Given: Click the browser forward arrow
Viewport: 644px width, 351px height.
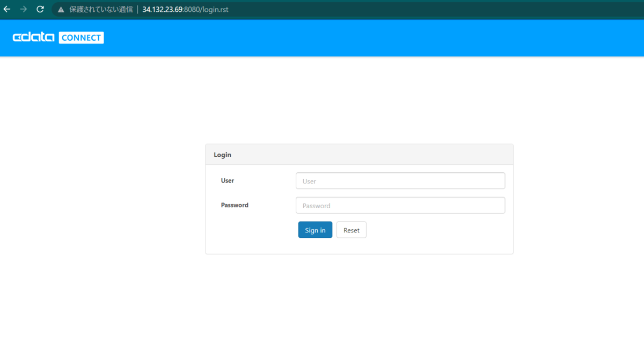Looking at the screenshot, I should tap(23, 9).
